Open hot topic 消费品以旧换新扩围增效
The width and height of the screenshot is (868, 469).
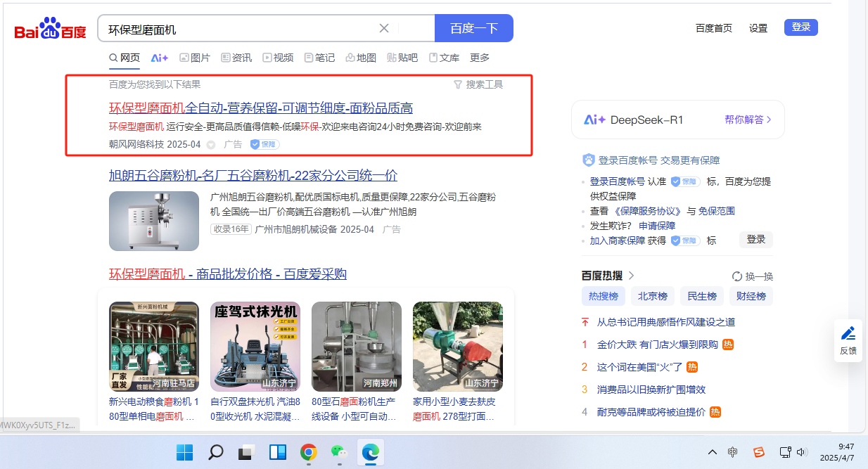coord(651,390)
